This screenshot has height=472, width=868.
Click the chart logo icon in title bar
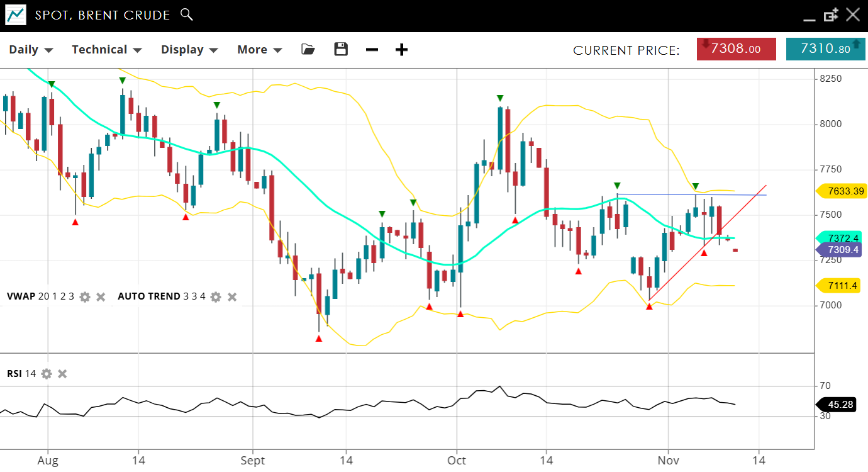tap(16, 14)
